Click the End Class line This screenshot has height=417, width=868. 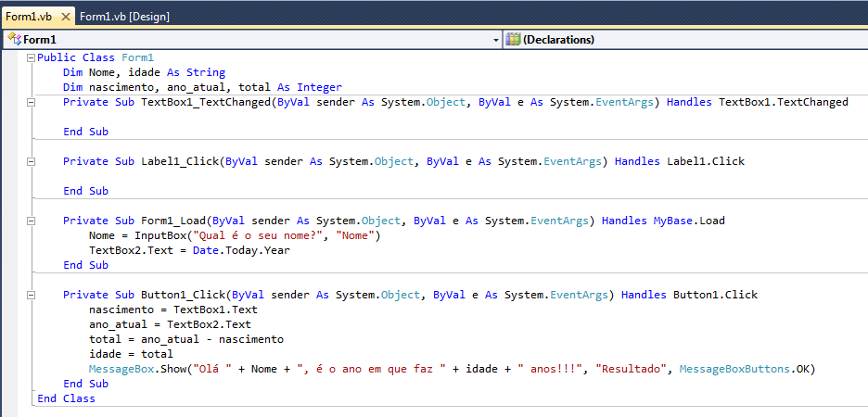(66, 398)
